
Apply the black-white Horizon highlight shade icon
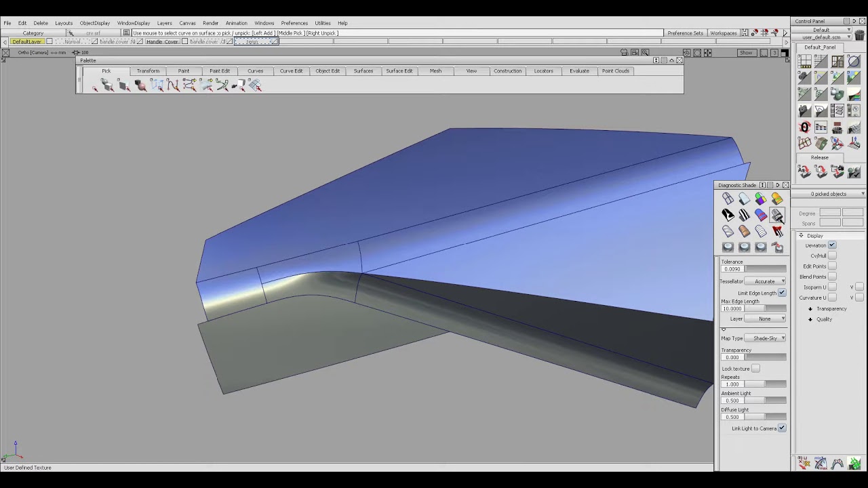coord(728,215)
